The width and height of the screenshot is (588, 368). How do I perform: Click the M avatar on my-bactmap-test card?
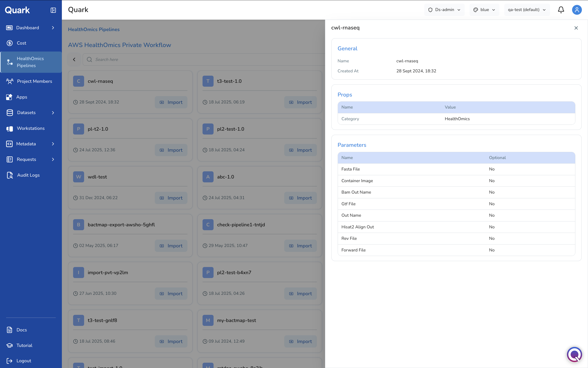(x=208, y=320)
